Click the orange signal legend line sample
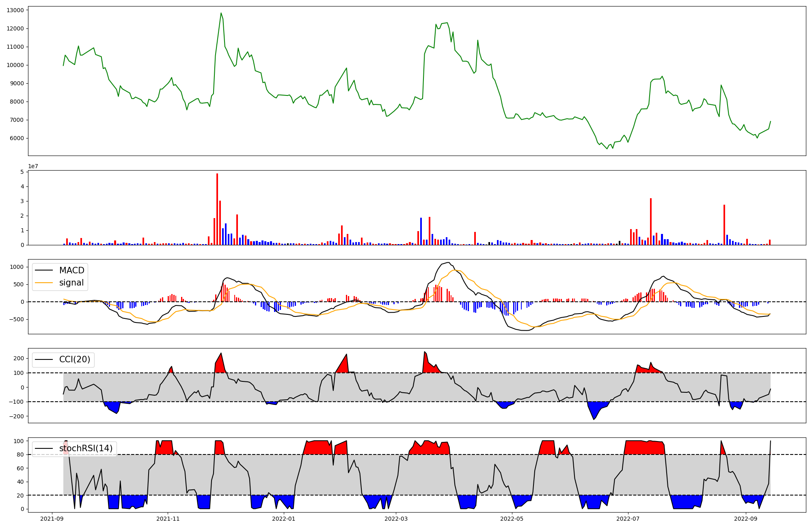This screenshot has width=812, height=528. 44,283
